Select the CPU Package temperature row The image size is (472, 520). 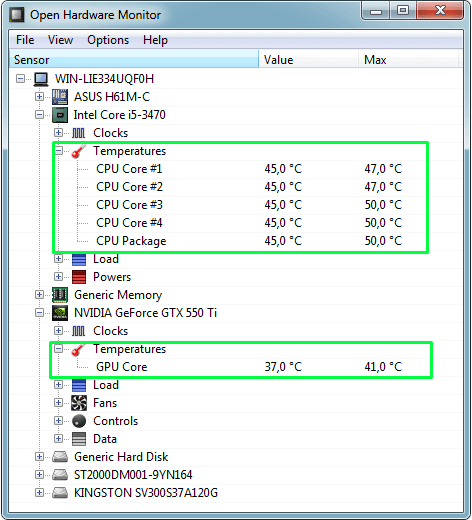point(235,241)
